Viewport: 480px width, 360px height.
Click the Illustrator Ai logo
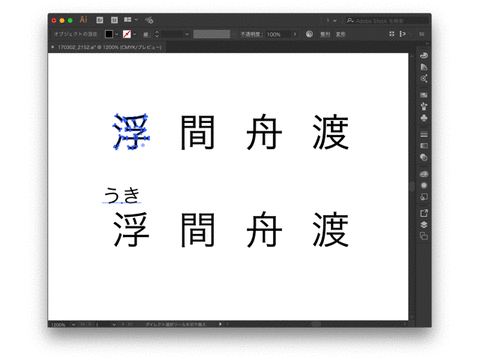click(83, 20)
